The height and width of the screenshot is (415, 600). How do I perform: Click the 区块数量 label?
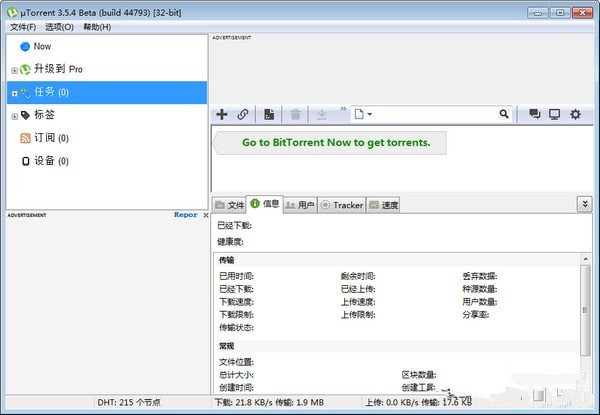point(419,375)
